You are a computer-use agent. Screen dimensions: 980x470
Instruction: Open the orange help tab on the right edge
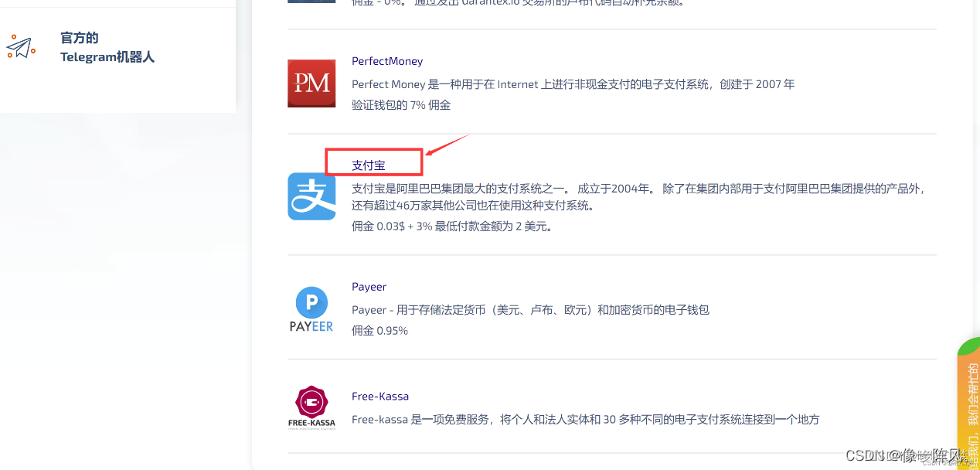pos(968,402)
